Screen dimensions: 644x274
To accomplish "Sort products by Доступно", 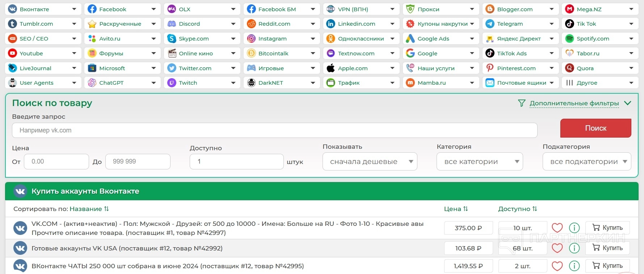I will [x=518, y=209].
